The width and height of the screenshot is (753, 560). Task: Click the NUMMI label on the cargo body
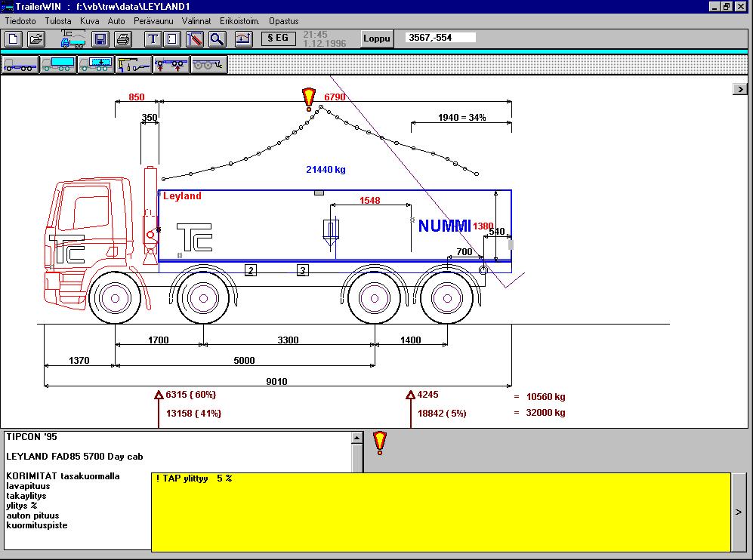[x=445, y=226]
